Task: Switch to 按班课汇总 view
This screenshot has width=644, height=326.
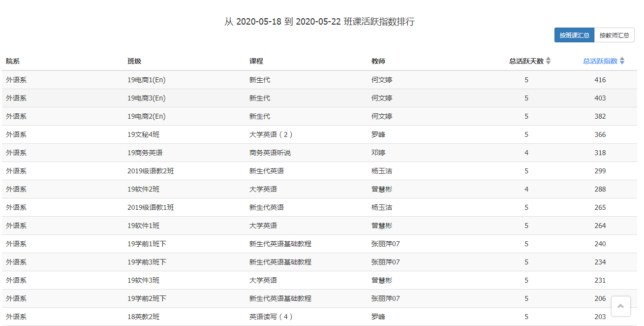Action: [x=574, y=35]
